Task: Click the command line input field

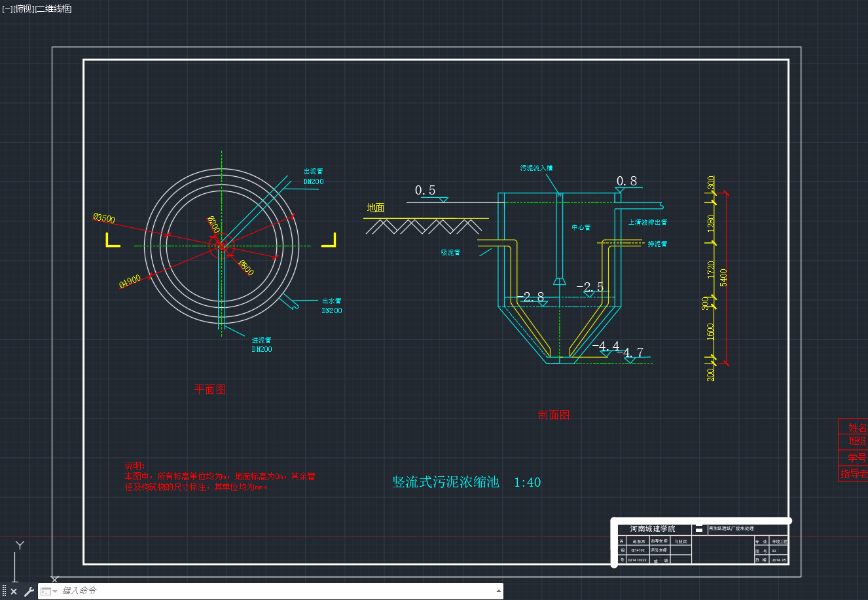Action: pos(275,591)
